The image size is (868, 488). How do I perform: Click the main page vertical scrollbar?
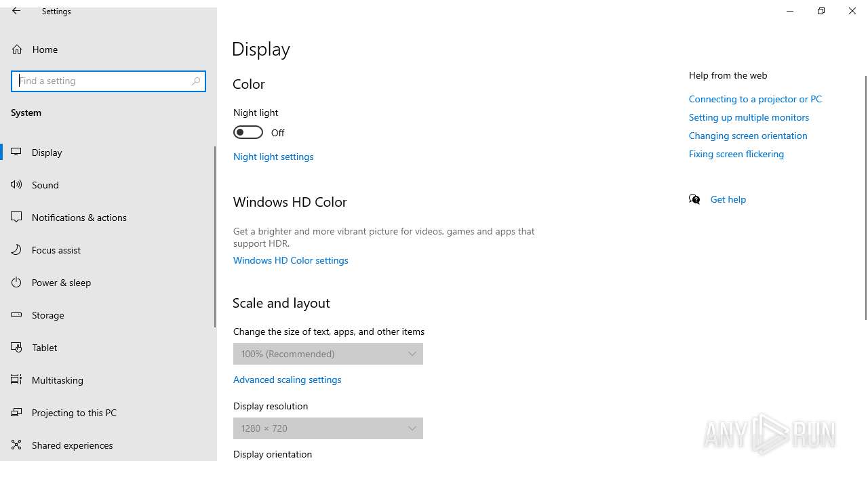[x=865, y=197]
